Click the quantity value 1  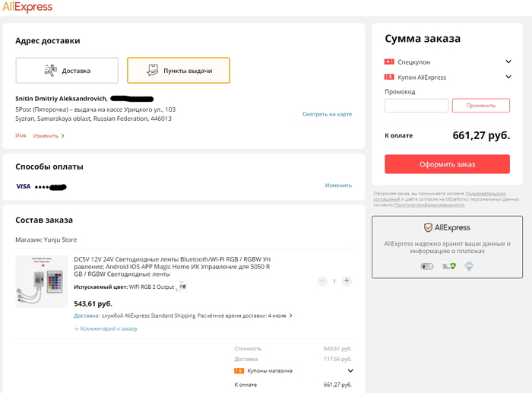click(334, 281)
